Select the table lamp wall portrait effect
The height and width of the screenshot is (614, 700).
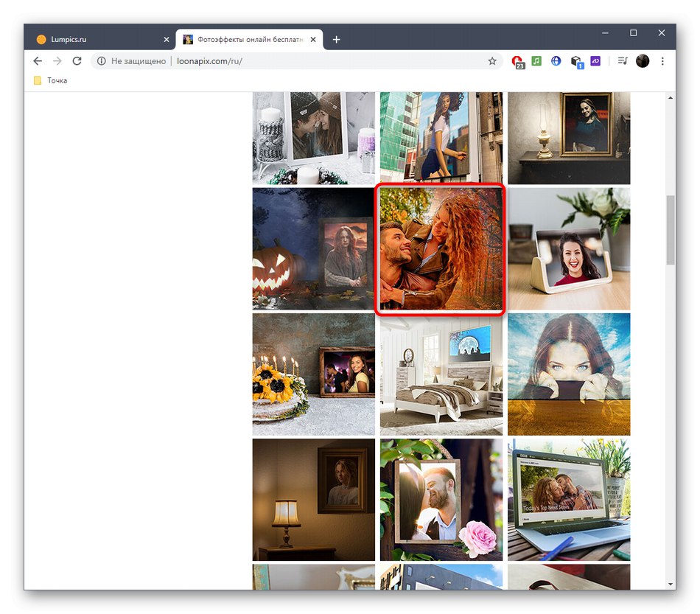tap(313, 500)
